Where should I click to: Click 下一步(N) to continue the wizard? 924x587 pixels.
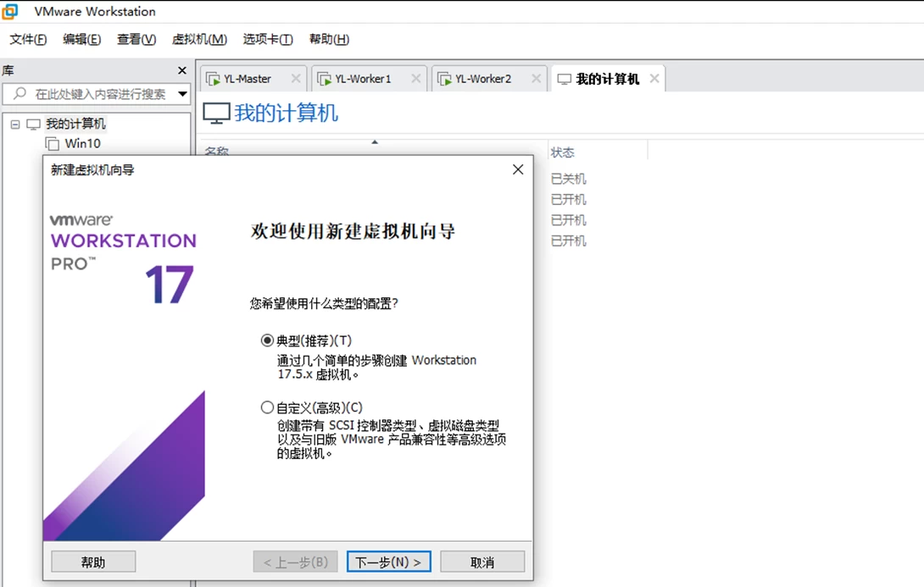click(x=388, y=562)
